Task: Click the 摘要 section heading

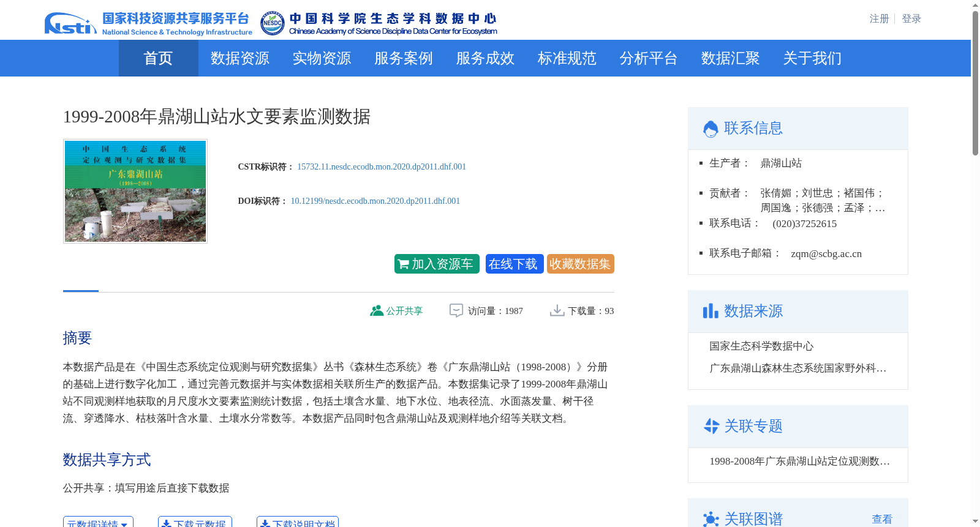Action: click(77, 338)
